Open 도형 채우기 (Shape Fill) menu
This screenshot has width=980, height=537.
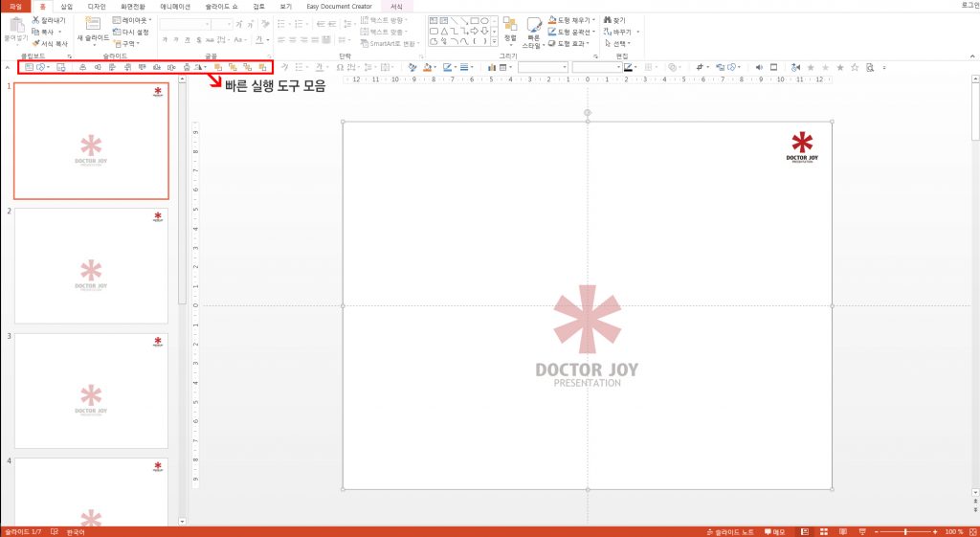pyautogui.click(x=572, y=20)
